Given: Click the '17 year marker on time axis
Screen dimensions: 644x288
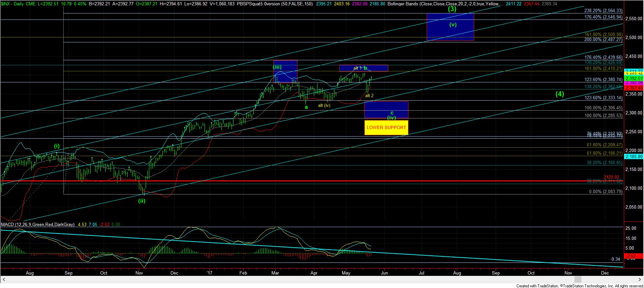Looking at the screenshot, I should 209,273.
